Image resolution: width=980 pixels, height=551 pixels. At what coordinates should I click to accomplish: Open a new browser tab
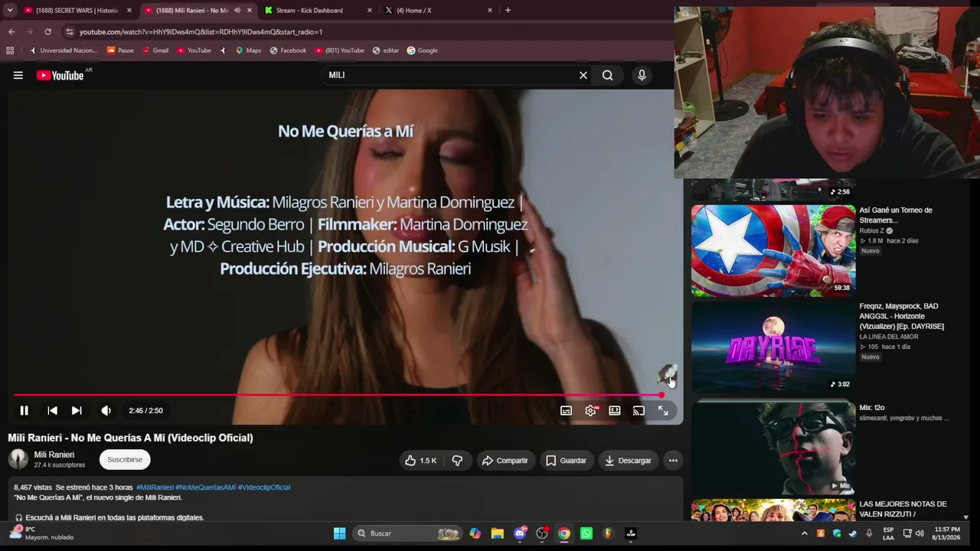point(508,11)
